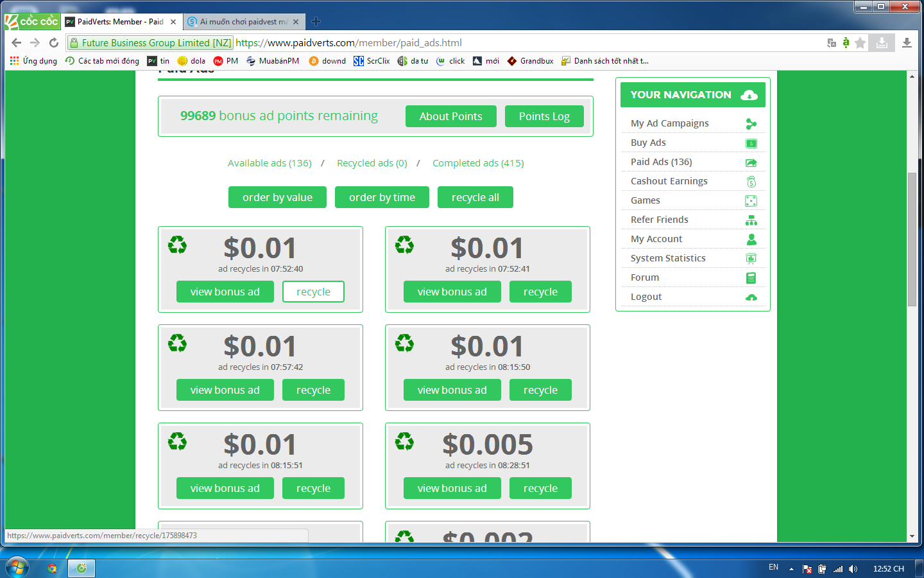View bonus ad recycling in 07:52:41
Image resolution: width=924 pixels, height=578 pixels.
point(452,292)
